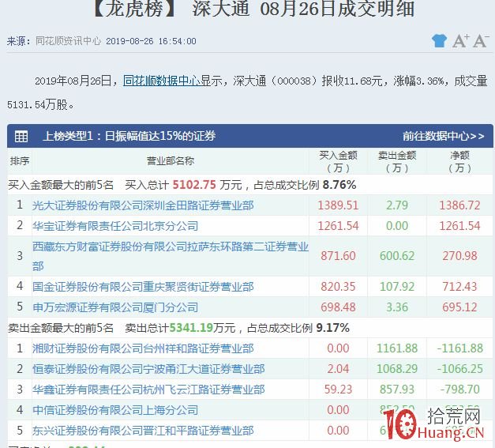Click sell amount cell 1068.29
This screenshot has width=495, height=448.
pyautogui.click(x=397, y=369)
